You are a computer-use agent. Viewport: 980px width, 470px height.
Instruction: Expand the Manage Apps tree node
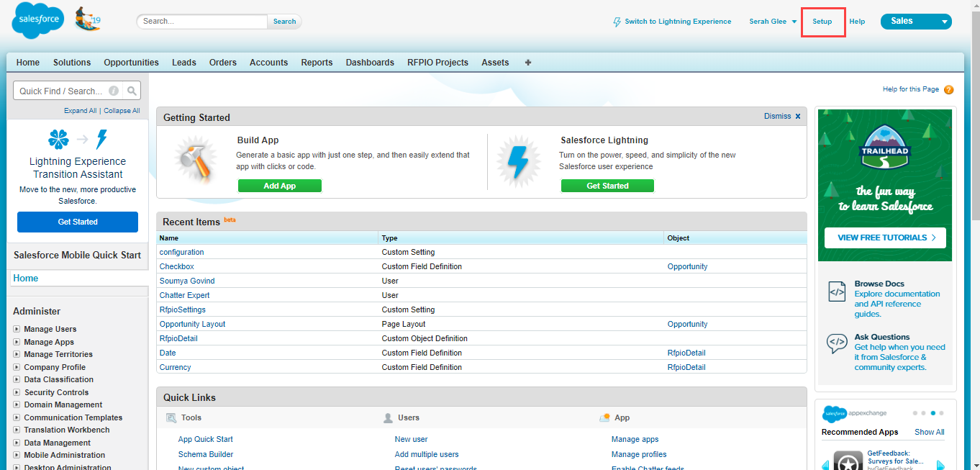[x=17, y=342]
